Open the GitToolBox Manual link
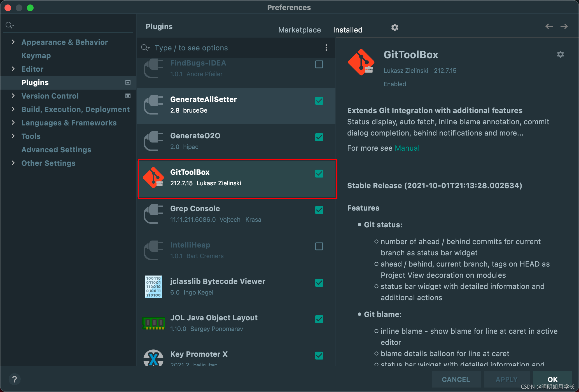The width and height of the screenshot is (579, 392). [407, 148]
